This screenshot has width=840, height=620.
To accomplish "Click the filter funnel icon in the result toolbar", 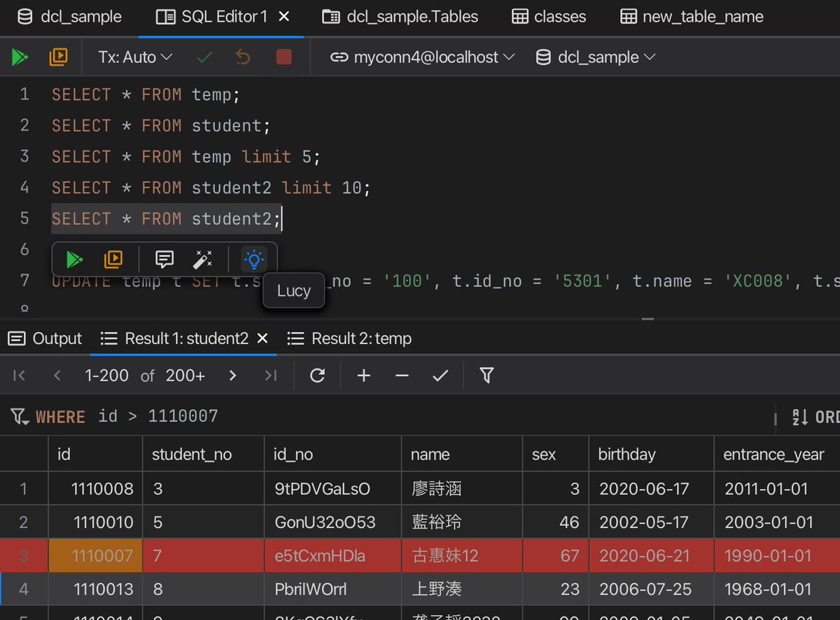I will click(x=487, y=376).
